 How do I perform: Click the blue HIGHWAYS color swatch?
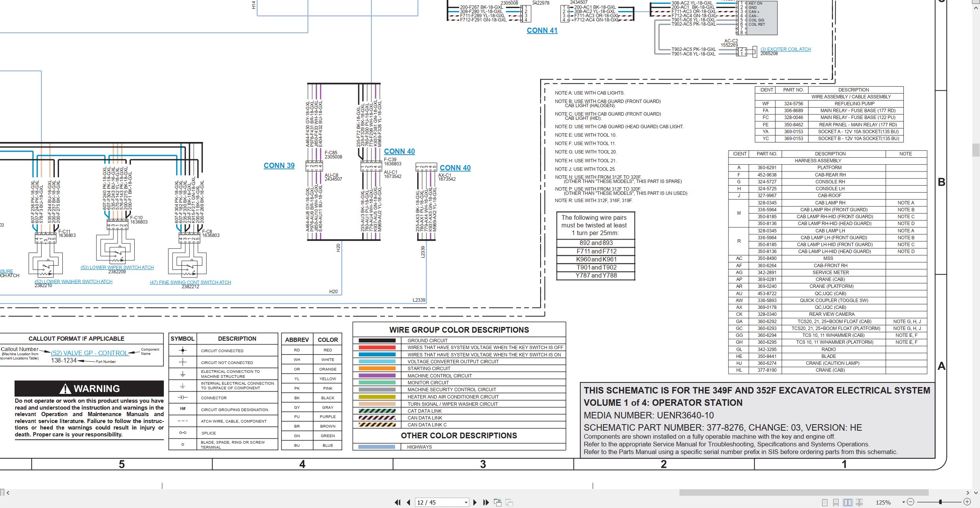coord(377,447)
